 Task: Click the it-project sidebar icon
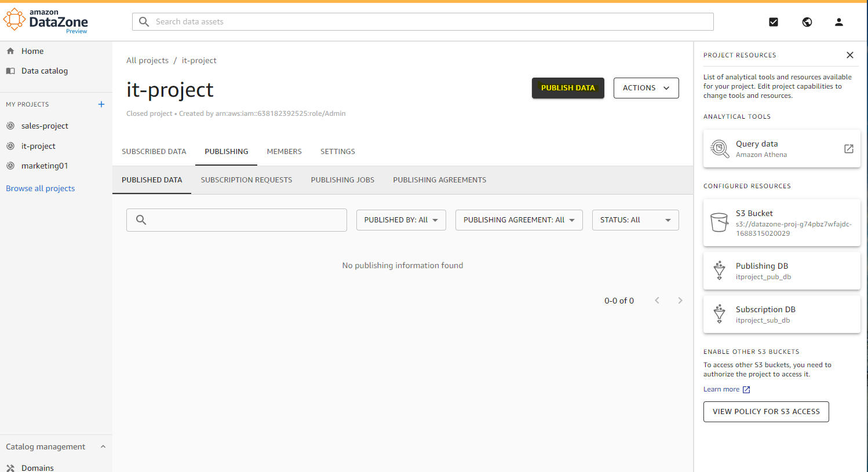pos(10,146)
